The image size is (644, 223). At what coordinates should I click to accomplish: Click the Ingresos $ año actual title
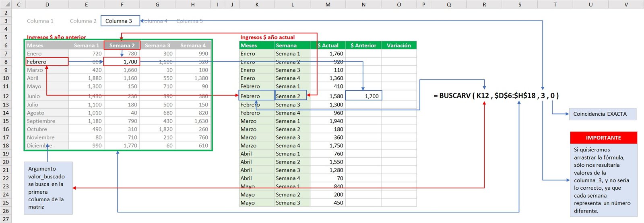pyautogui.click(x=267, y=37)
